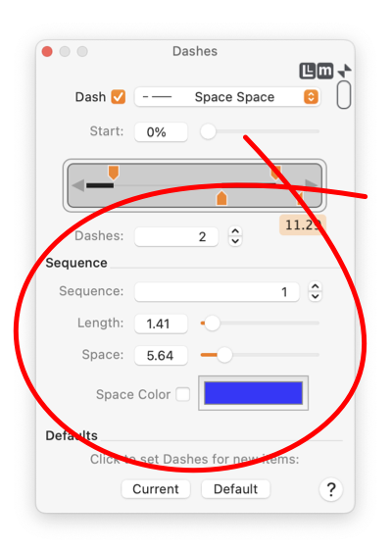Select first orange dash marker on top

pos(114,173)
